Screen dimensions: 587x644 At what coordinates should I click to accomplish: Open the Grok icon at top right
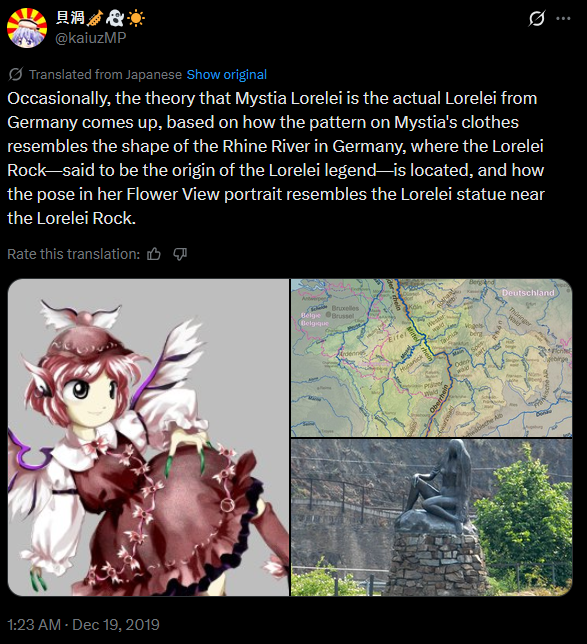point(536,18)
